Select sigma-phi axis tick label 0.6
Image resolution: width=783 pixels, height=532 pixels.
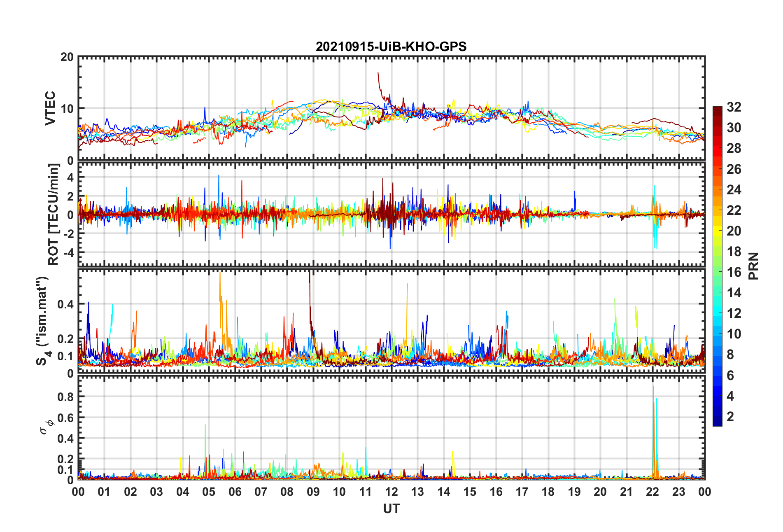(x=66, y=418)
